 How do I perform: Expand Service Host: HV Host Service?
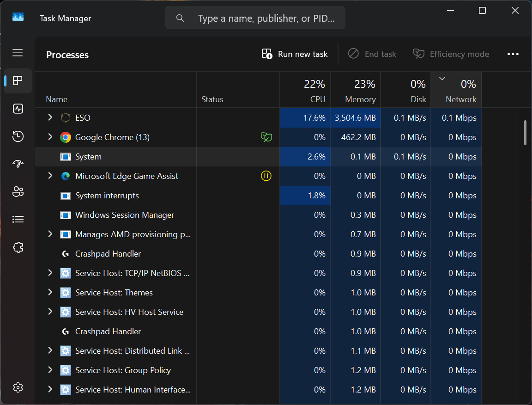[x=50, y=311]
